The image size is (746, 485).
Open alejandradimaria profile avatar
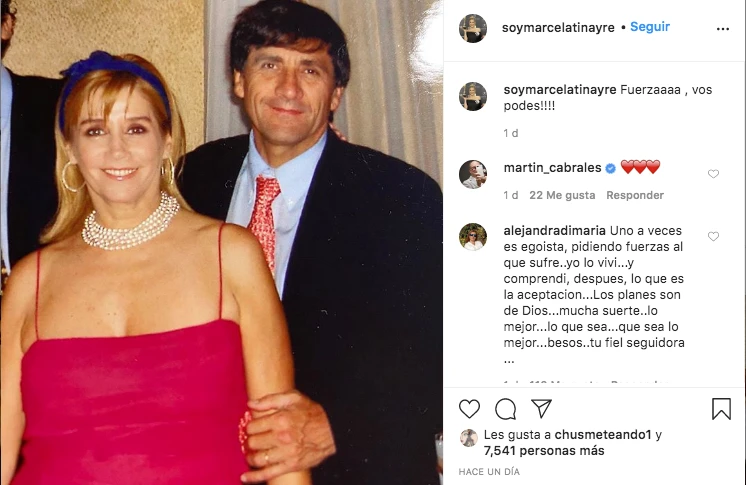click(473, 237)
